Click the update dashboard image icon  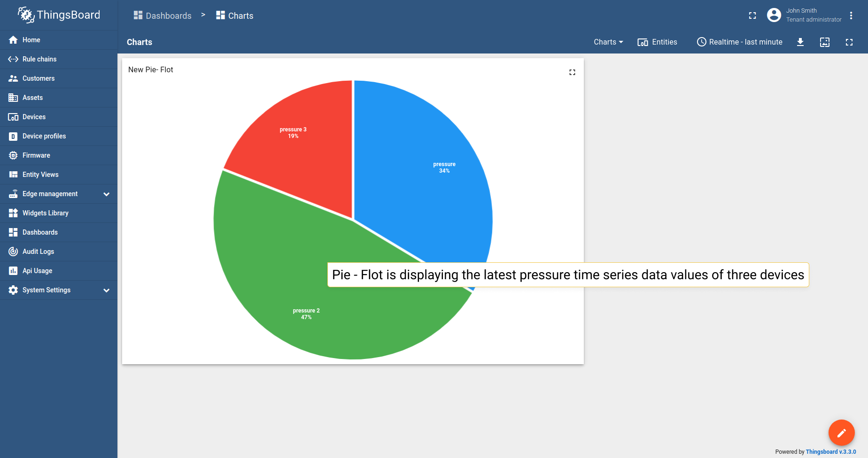[825, 42]
